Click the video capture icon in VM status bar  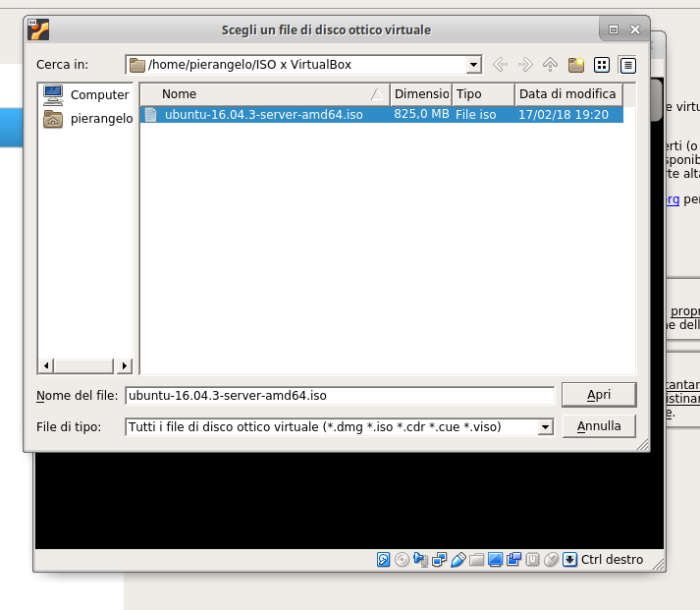coord(513,560)
